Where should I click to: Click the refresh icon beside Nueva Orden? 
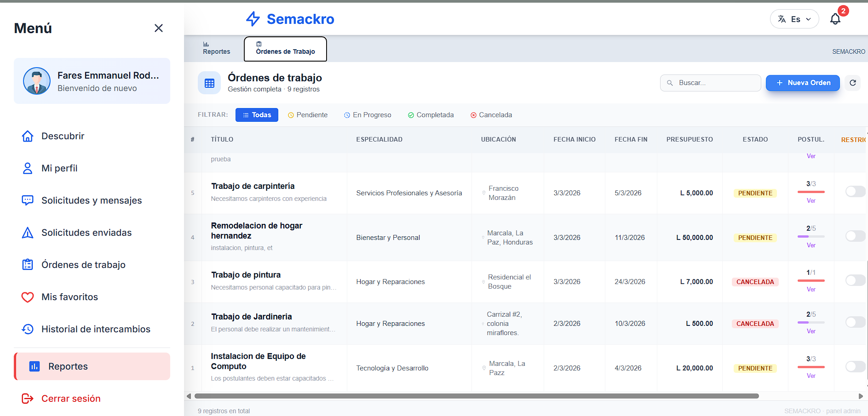(x=852, y=83)
